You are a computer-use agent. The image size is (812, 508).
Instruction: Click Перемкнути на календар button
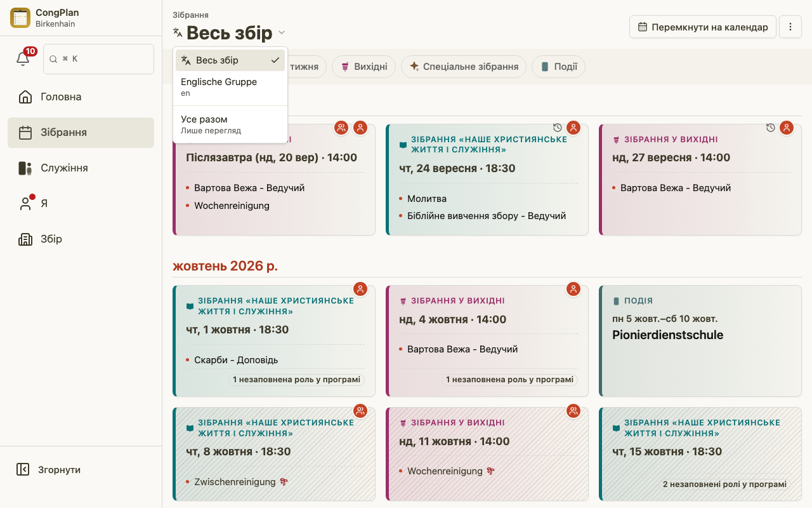[703, 27]
